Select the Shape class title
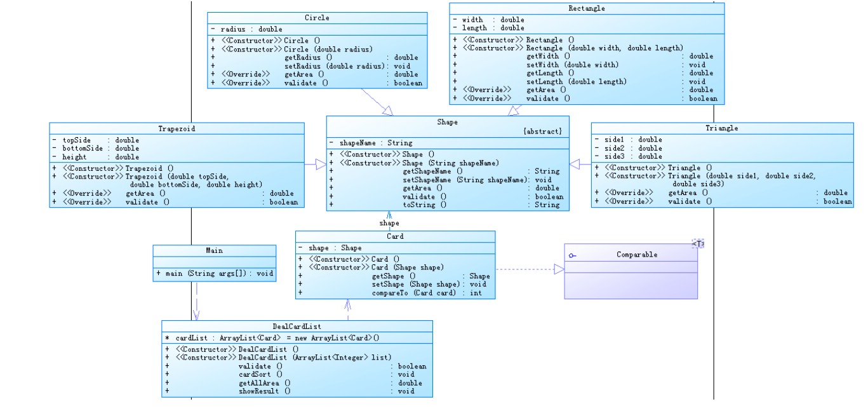Screen dimensions: 868x411 click(447, 122)
